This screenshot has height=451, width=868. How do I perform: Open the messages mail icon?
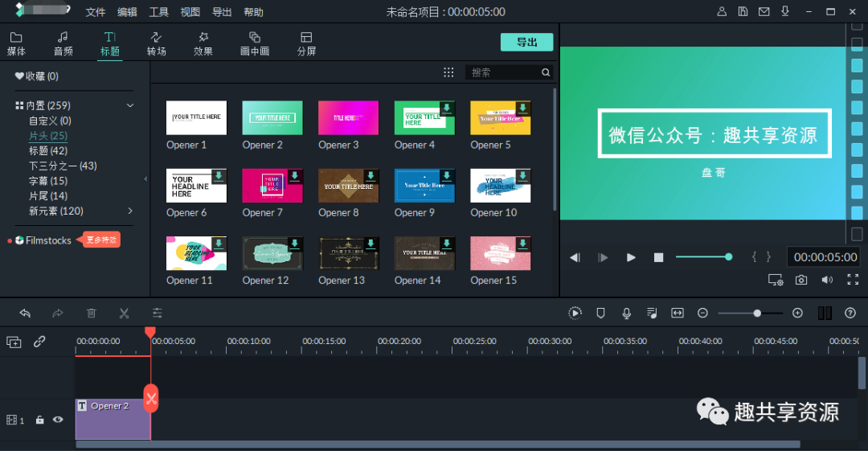[x=764, y=11]
